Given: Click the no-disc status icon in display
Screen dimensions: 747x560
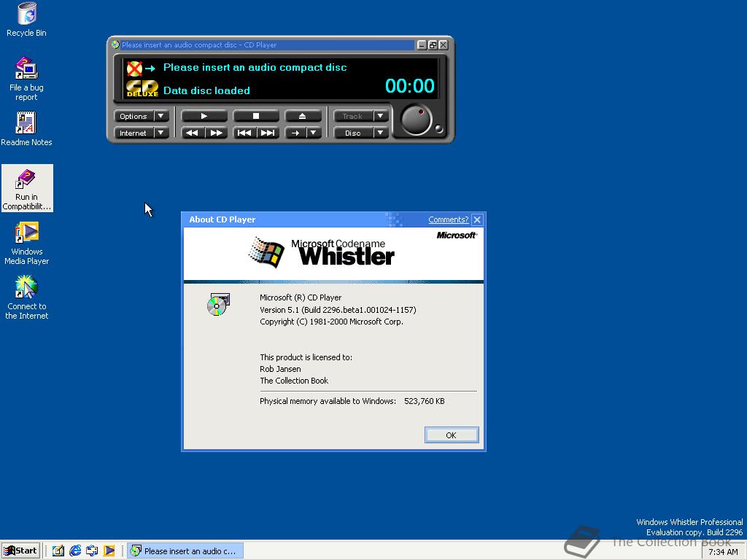Looking at the screenshot, I should click(x=134, y=69).
